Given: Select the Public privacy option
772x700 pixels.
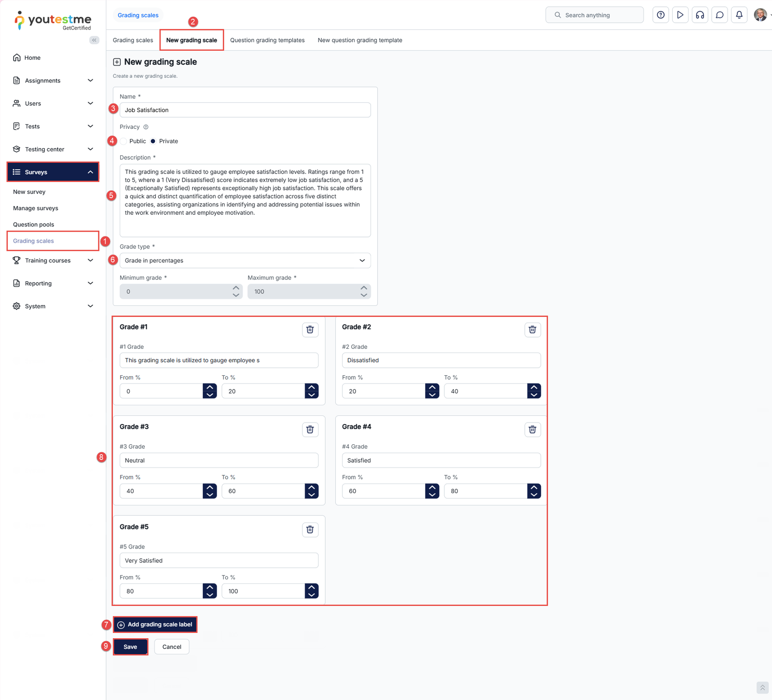Looking at the screenshot, I should click(124, 141).
